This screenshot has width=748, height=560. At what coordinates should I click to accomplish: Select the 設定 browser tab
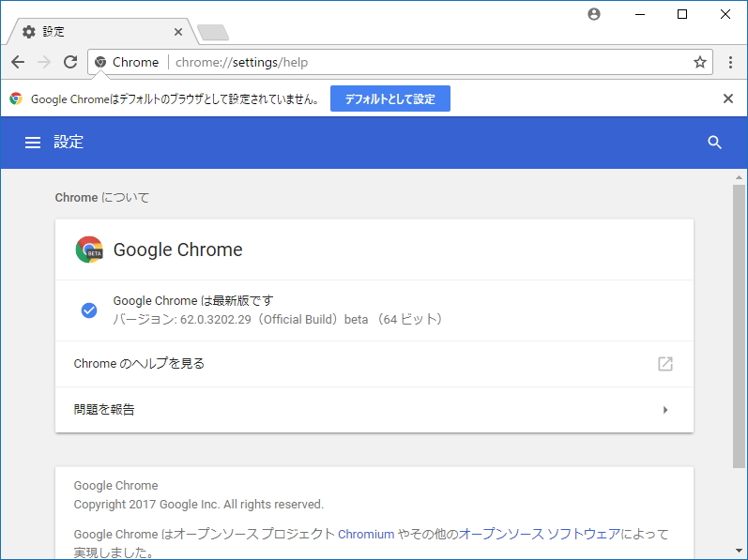coord(100,32)
